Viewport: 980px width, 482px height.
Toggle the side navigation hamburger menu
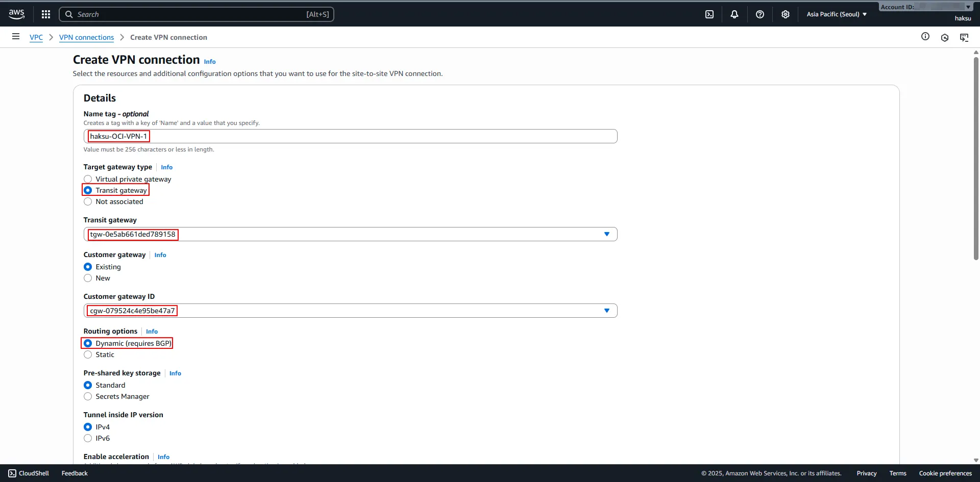pos(16,37)
